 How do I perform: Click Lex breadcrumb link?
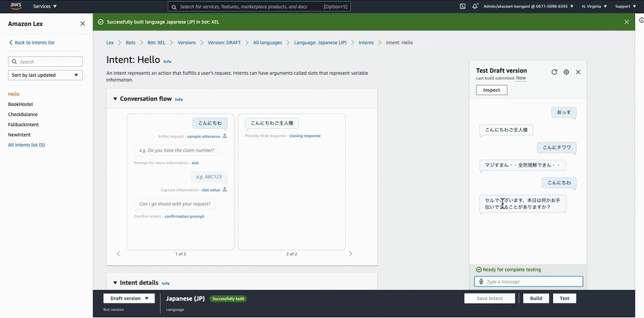110,43
